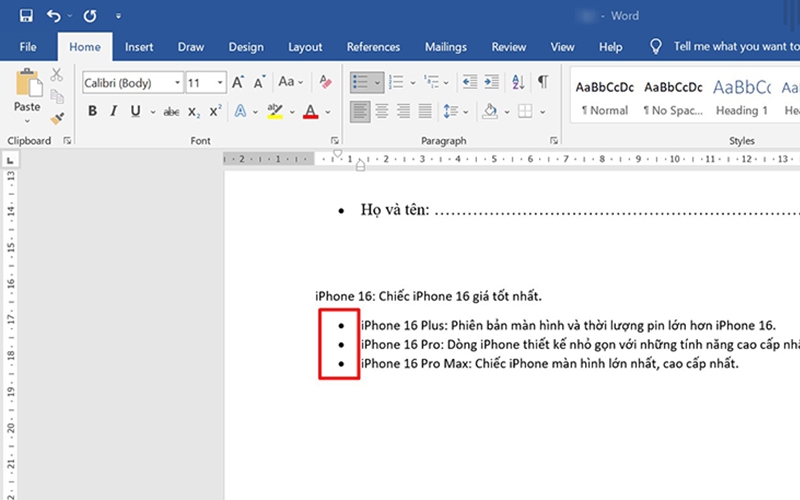Image resolution: width=800 pixels, height=500 pixels.
Task: Switch to the Insert tab
Action: [139, 47]
